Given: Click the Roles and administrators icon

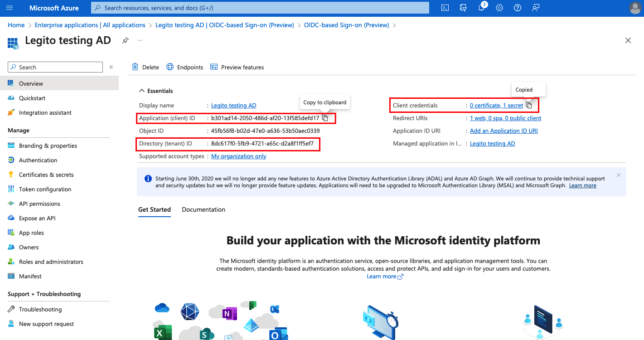Looking at the screenshot, I should pos(11,262).
